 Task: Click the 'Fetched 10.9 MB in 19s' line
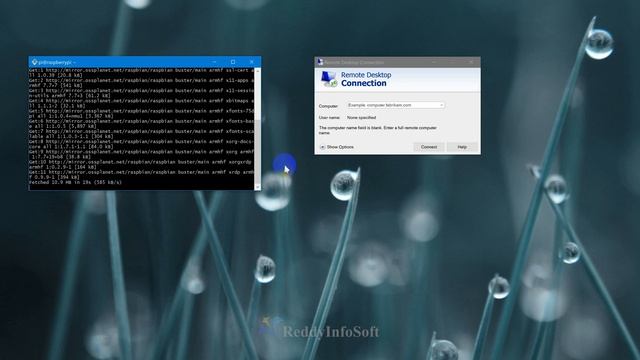click(x=76, y=182)
